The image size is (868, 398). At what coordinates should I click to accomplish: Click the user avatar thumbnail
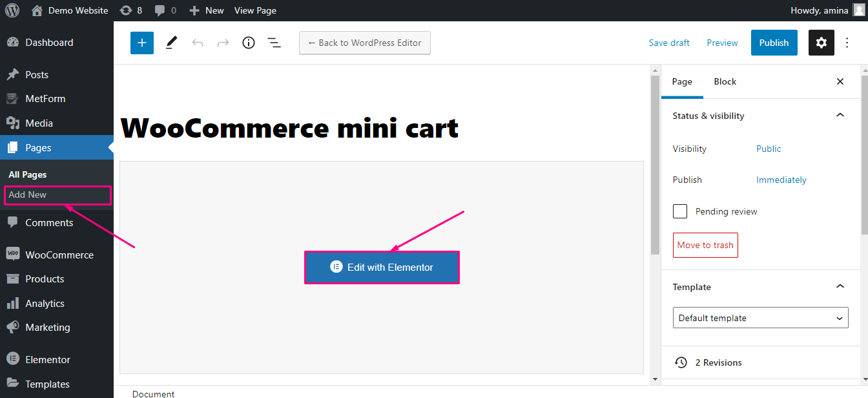(858, 10)
